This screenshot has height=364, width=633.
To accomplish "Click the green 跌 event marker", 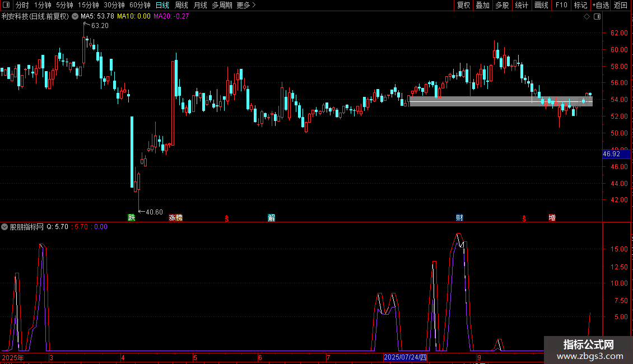I will pos(131,217).
